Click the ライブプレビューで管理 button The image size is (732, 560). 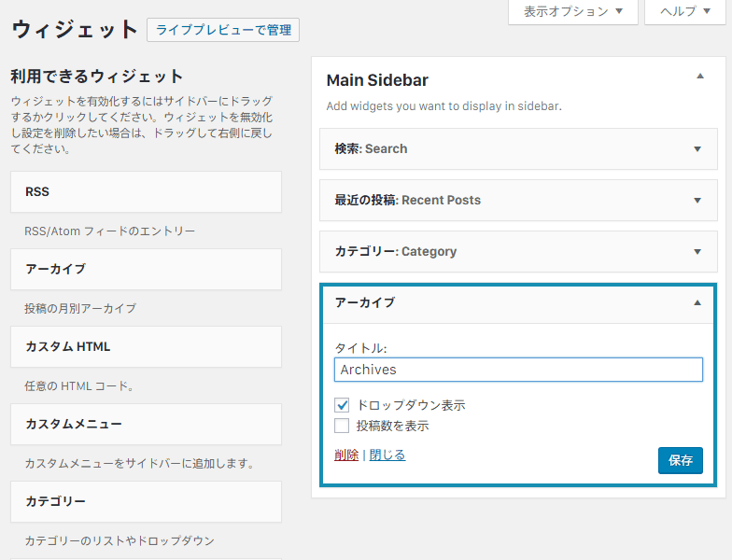(223, 30)
